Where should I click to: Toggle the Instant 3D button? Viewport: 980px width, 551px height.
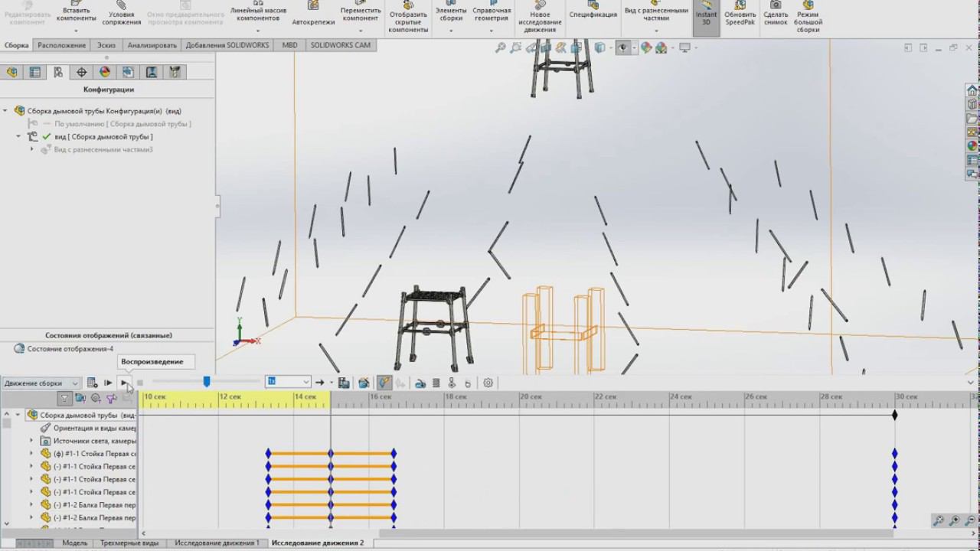tap(706, 17)
